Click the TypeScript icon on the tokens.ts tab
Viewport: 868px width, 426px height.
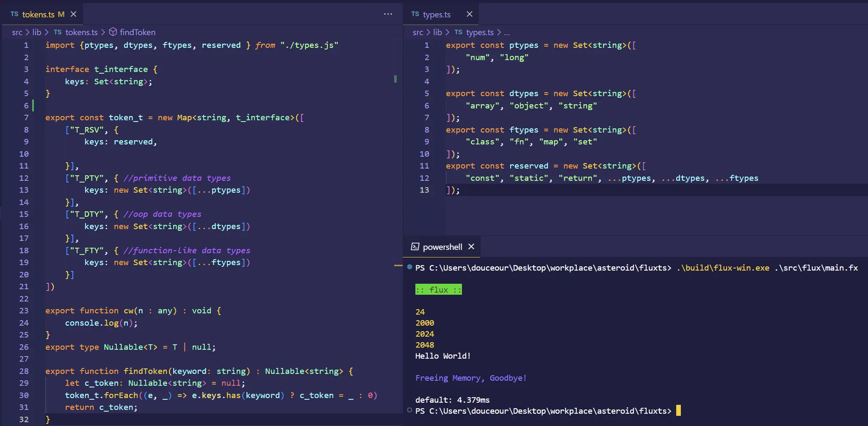pyautogui.click(x=14, y=14)
